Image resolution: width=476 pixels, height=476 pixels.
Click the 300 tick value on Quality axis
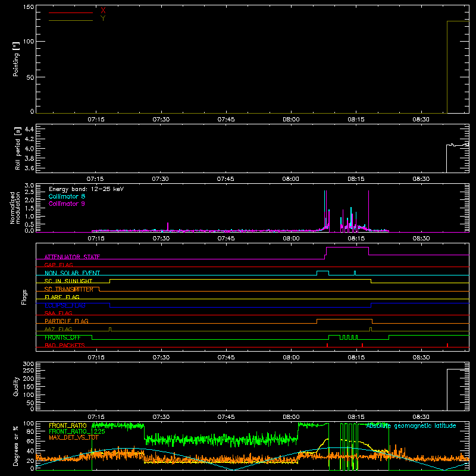click(29, 364)
